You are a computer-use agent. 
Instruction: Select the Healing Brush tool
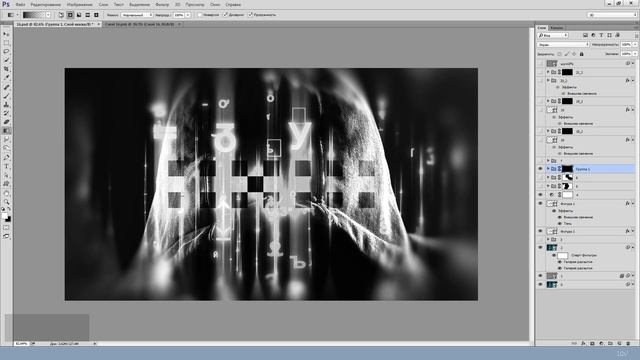coord(6,87)
